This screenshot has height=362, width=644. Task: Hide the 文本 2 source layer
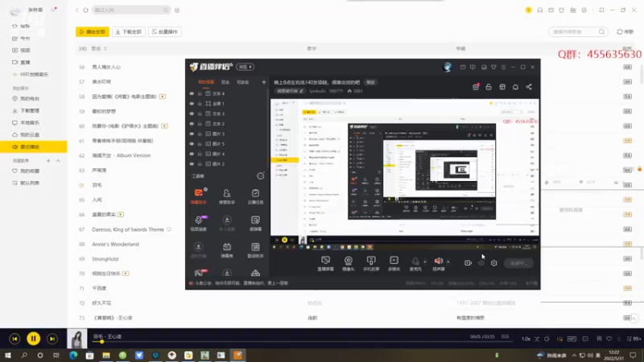coord(192,124)
